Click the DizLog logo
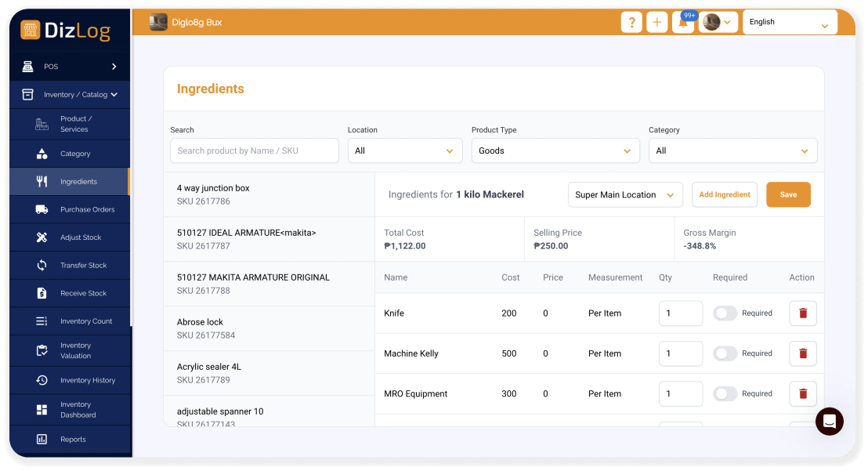Viewport: 868px width, 471px height. tap(66, 31)
